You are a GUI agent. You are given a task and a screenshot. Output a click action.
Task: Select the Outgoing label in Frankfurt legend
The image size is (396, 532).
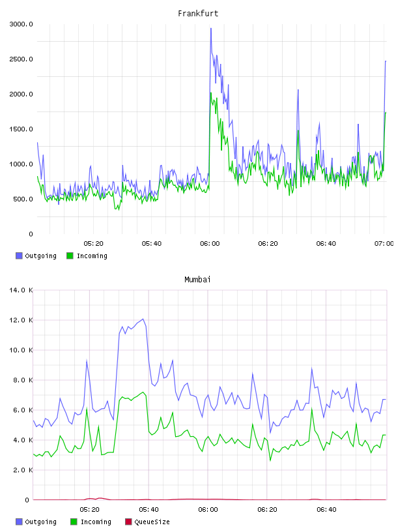tap(40, 256)
